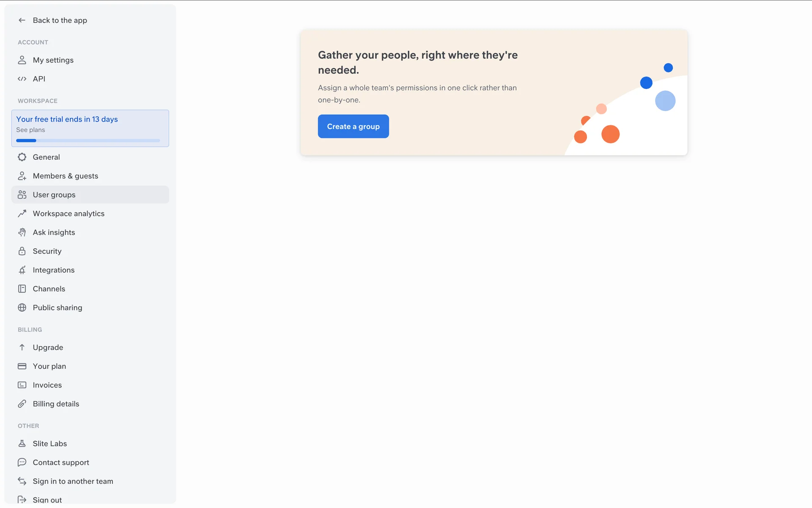Click the back arrow icon
Viewport: 812px width, 508px height.
[22, 20]
